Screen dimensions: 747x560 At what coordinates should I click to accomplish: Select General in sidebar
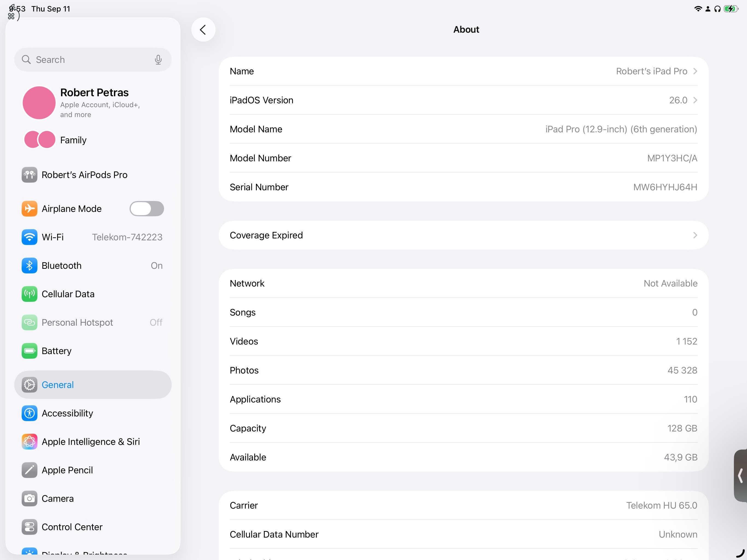click(93, 385)
